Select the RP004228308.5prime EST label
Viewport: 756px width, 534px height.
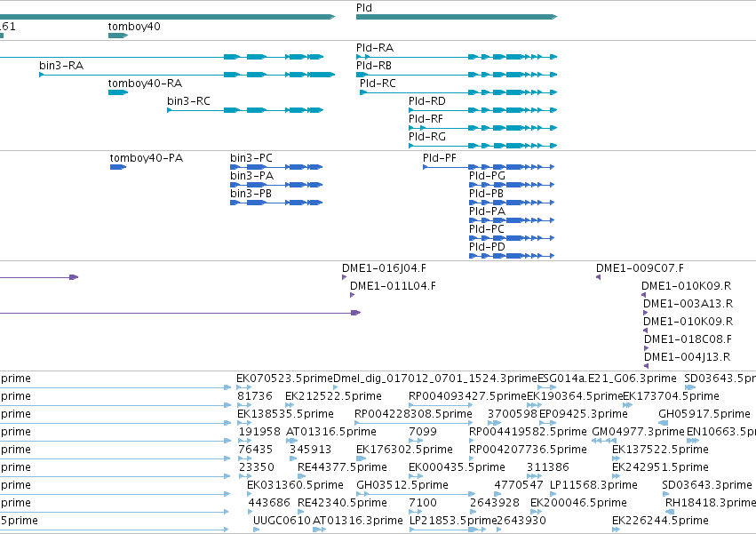(x=413, y=414)
